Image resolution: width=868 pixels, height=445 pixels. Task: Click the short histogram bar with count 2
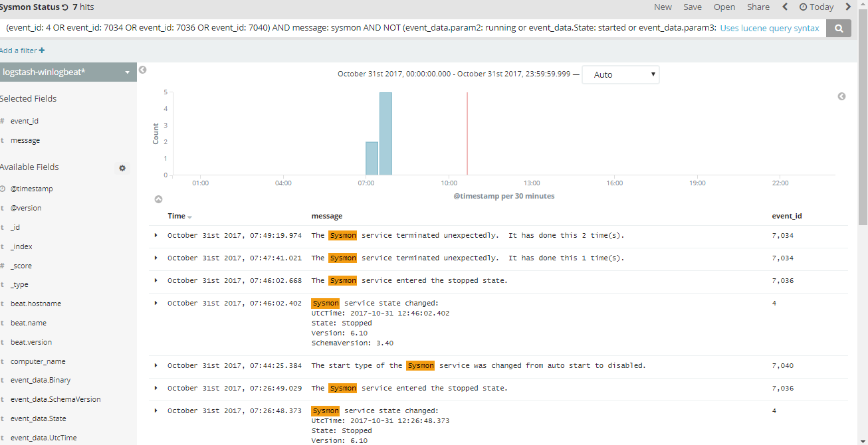(x=372, y=158)
